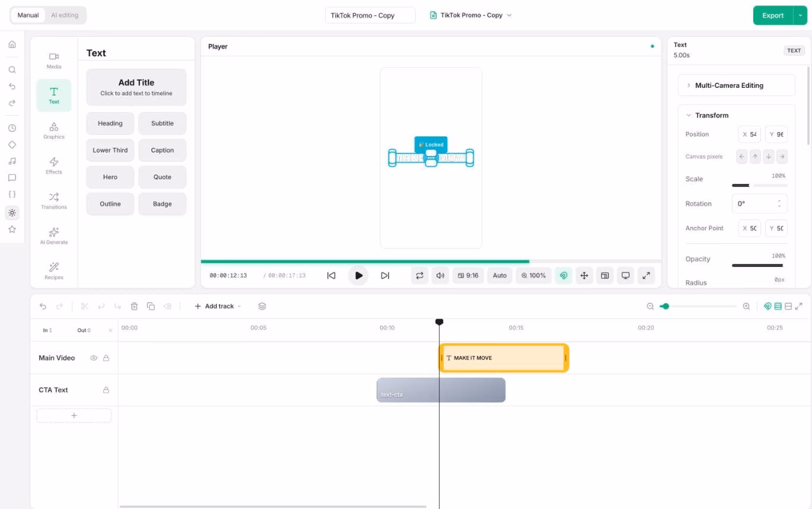The image size is (812, 509).
Task: Click Add Title to add text
Action: point(136,87)
